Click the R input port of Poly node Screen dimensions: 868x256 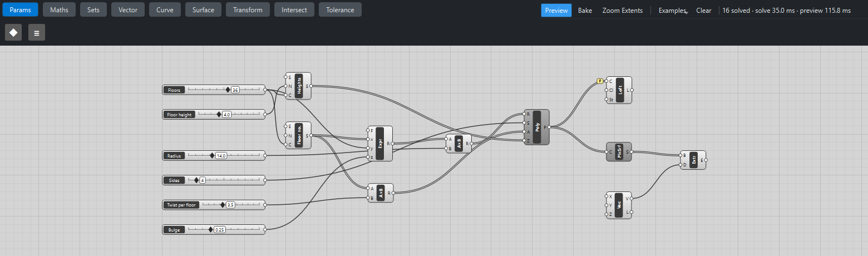(524, 114)
